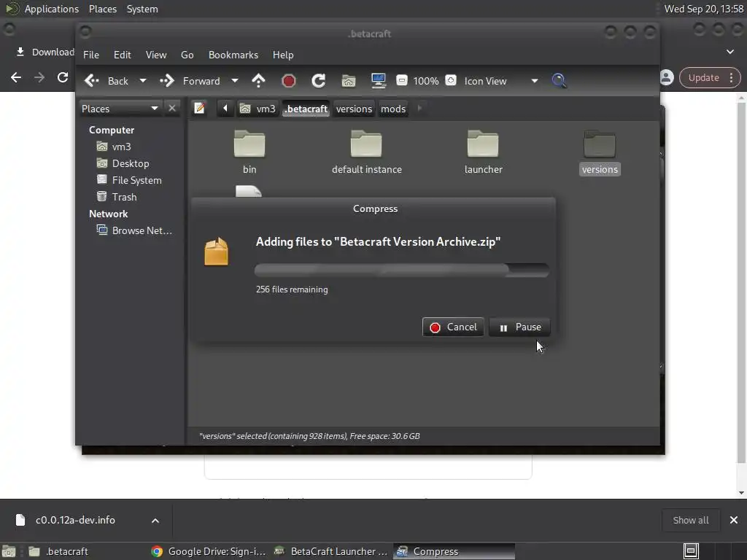747x560 pixels.
Task: Click the file search magnifier icon
Action: click(x=559, y=80)
